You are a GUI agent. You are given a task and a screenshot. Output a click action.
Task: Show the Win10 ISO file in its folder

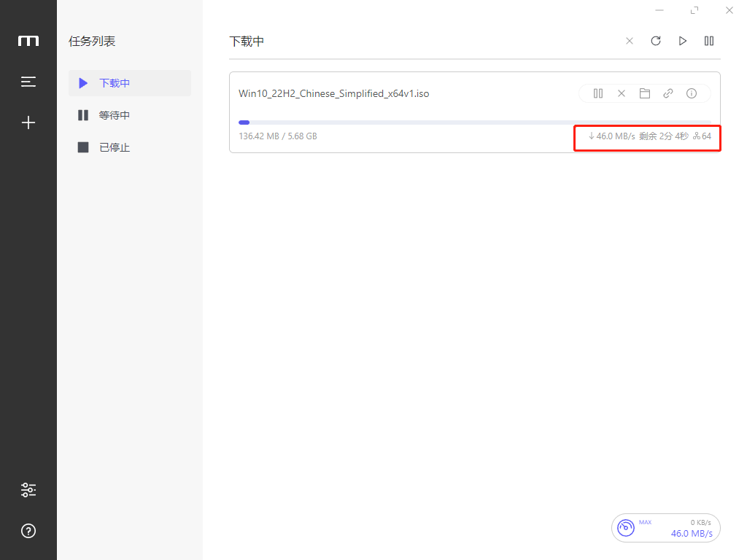(645, 93)
